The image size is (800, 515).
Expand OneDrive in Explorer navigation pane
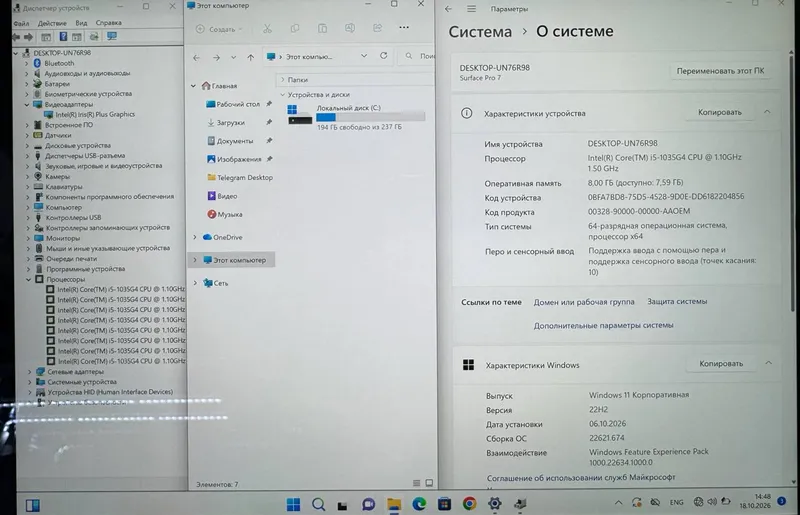[x=195, y=237]
